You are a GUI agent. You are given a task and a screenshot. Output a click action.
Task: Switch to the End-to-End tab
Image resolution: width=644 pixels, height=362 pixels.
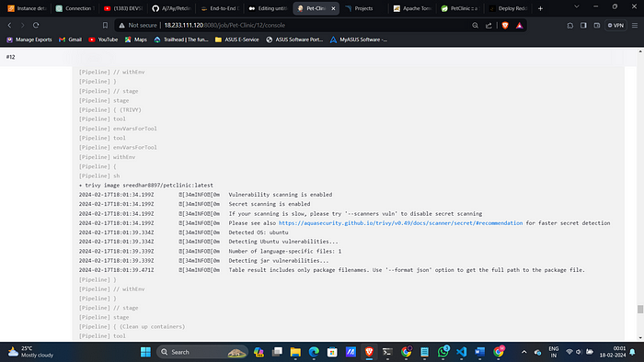pos(219,8)
